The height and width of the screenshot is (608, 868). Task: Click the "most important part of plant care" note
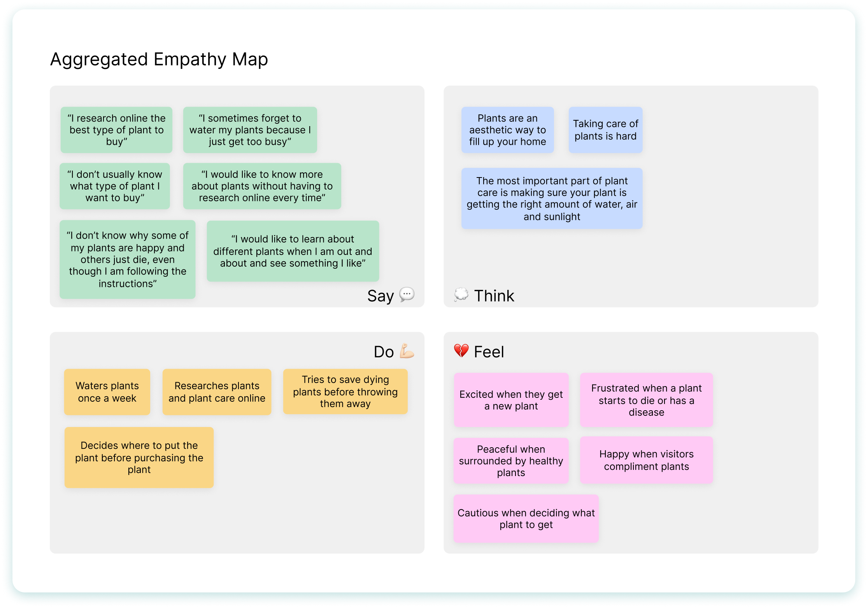tap(551, 199)
